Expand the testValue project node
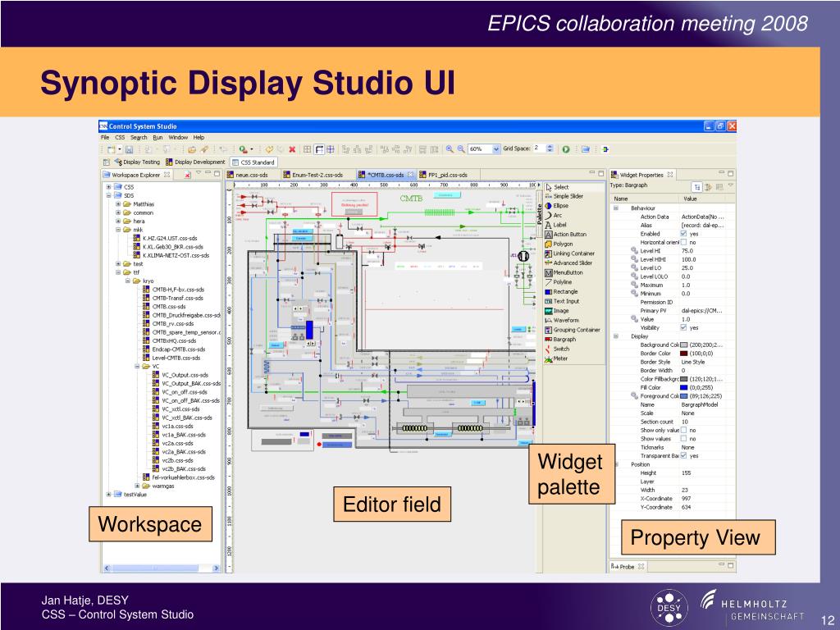 [108, 495]
